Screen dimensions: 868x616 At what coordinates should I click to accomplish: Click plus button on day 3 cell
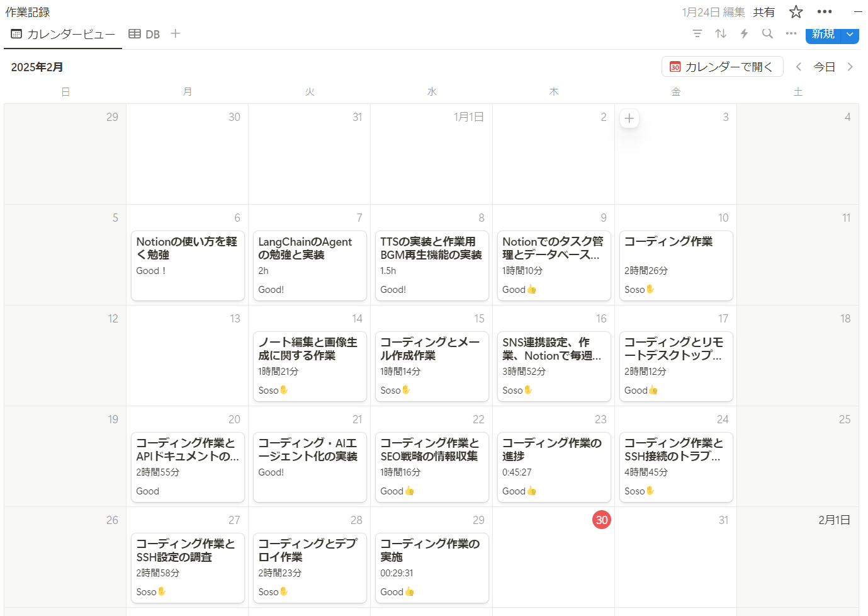click(629, 118)
